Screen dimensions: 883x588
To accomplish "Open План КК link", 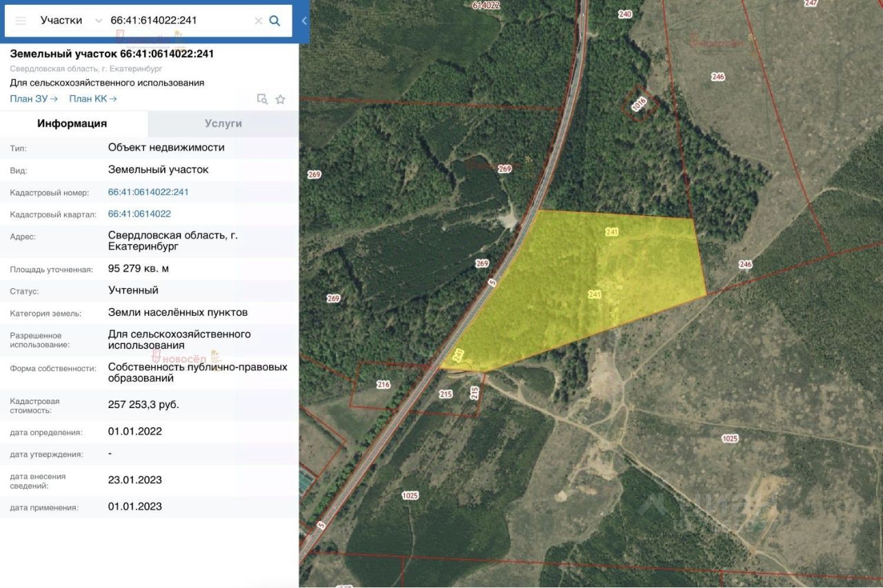I will click(93, 99).
